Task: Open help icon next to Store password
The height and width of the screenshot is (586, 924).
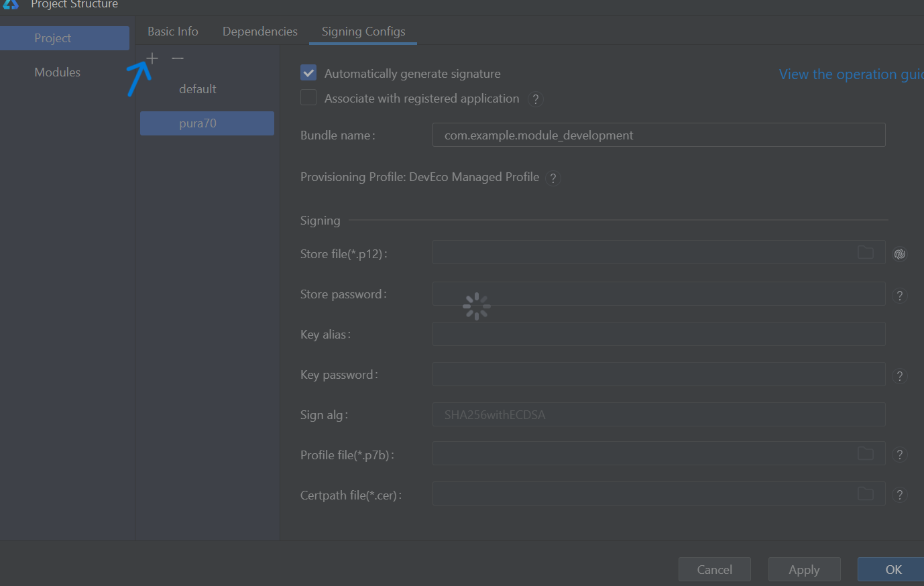Action: click(x=900, y=296)
